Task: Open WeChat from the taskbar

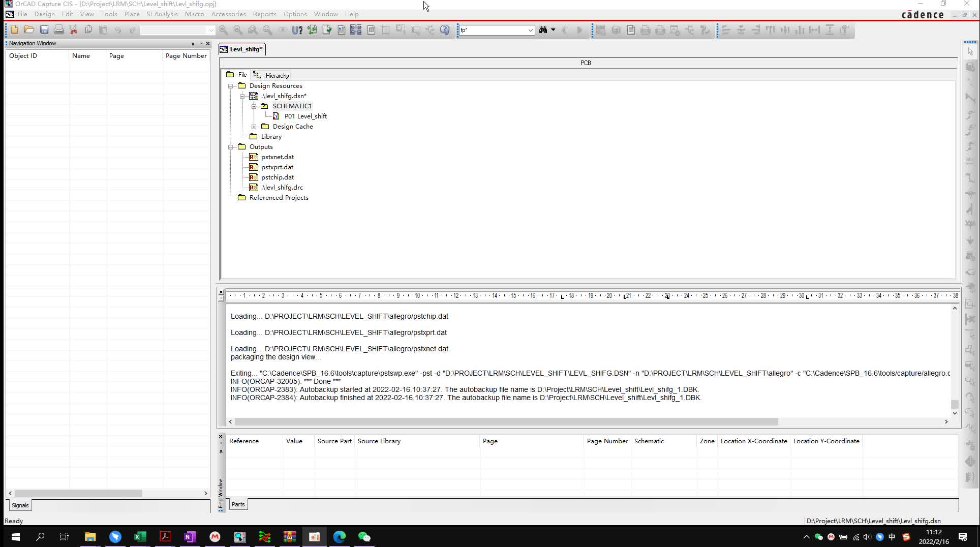Action: point(364,537)
